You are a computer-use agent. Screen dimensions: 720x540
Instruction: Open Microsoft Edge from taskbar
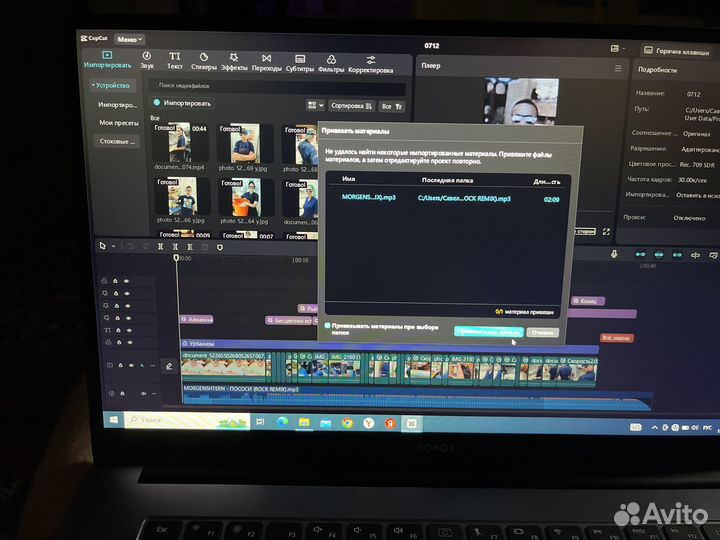click(282, 422)
